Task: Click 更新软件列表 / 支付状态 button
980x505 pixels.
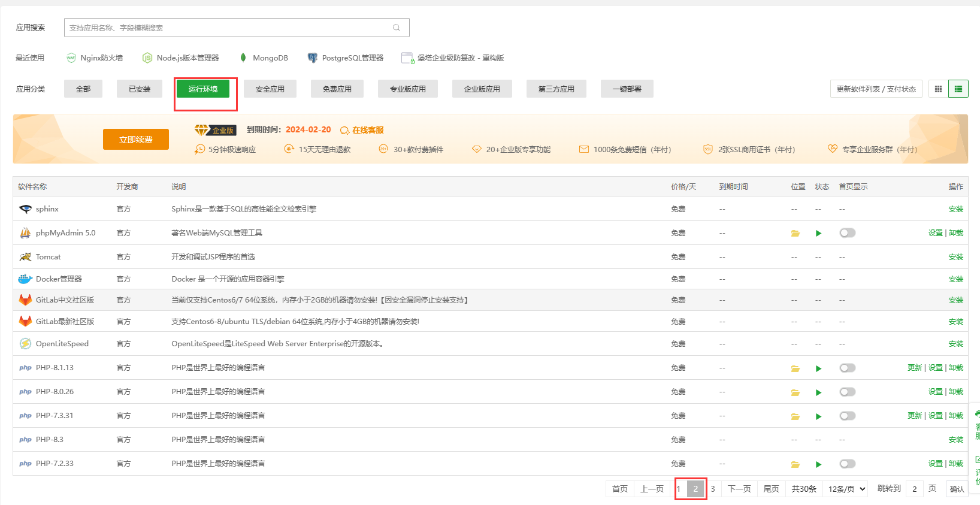Action: click(x=876, y=89)
